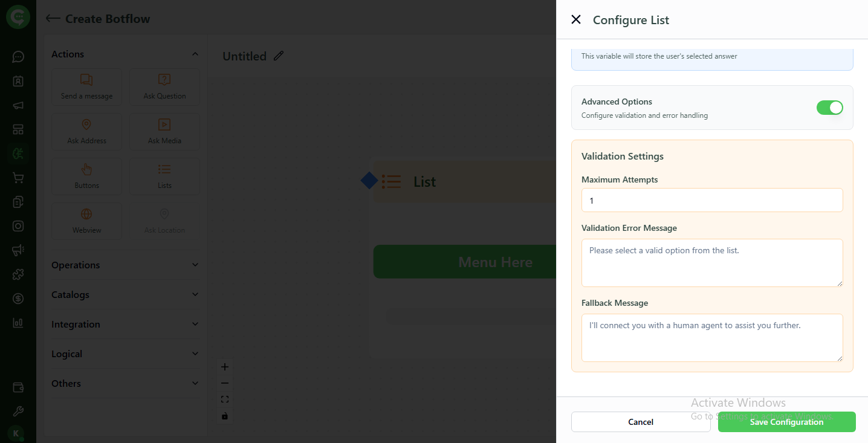The height and width of the screenshot is (443, 868).
Task: Open the analytics bar-chart sidebar icon
Action: click(18, 322)
